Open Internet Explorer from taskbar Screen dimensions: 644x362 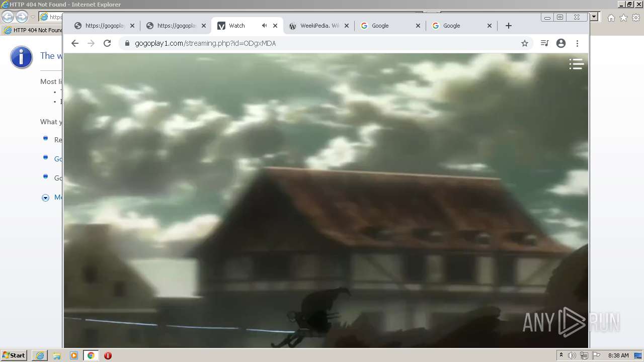pyautogui.click(x=40, y=355)
